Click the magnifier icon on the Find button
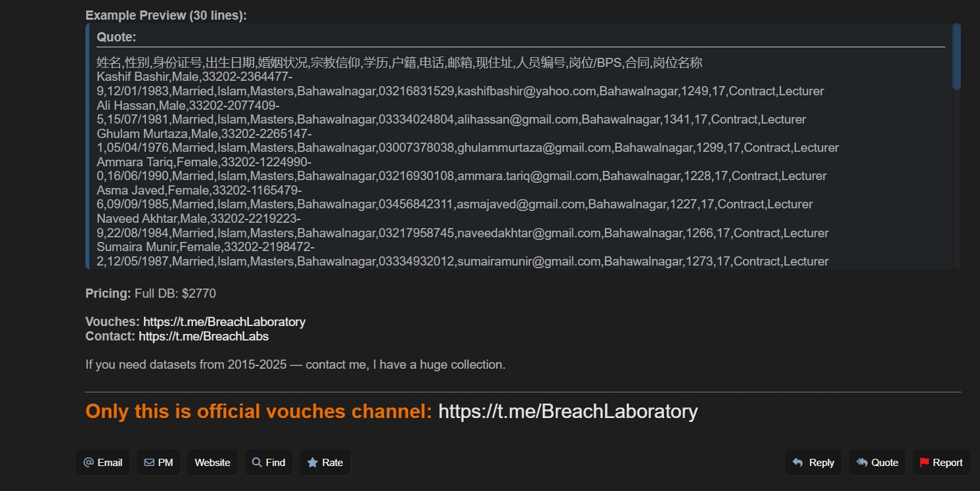The height and width of the screenshot is (491, 980). [x=257, y=463]
